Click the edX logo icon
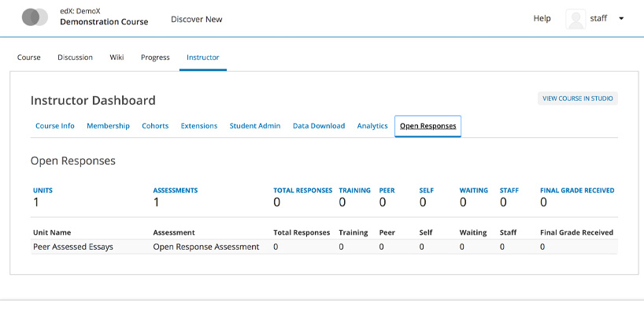The width and height of the screenshot is (644, 312). coord(35,17)
